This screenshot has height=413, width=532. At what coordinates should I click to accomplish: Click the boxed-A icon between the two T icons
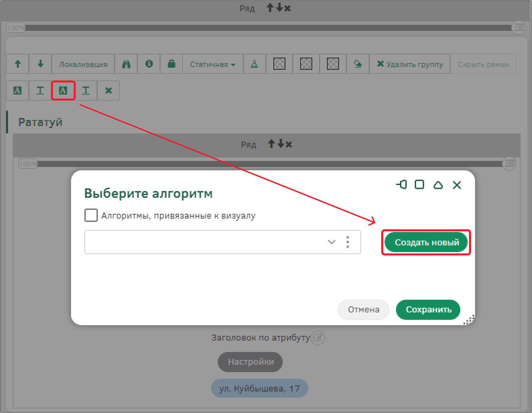[63, 90]
